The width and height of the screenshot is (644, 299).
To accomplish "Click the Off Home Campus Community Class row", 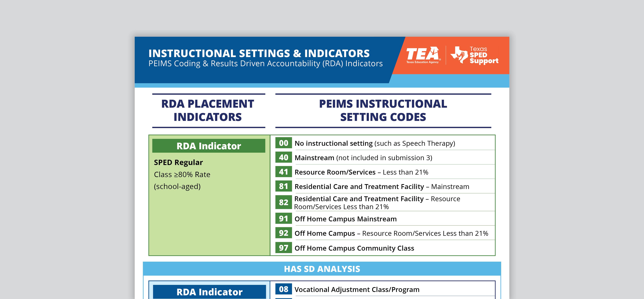I will (x=354, y=248).
